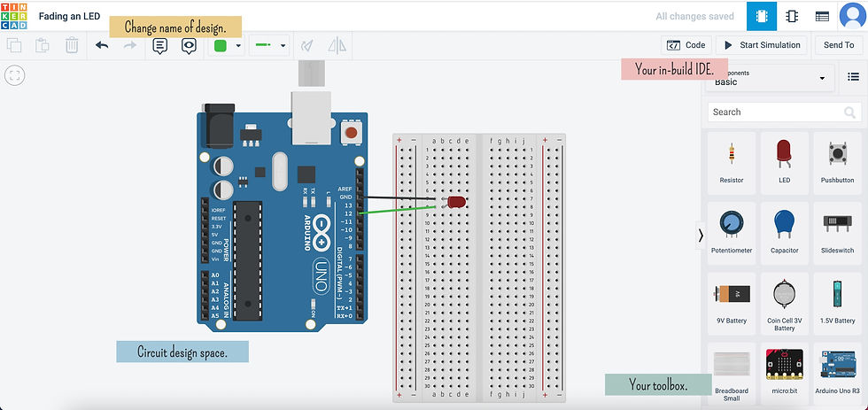868x410 pixels.
Task: Click Start Simulation button
Action: (762, 45)
